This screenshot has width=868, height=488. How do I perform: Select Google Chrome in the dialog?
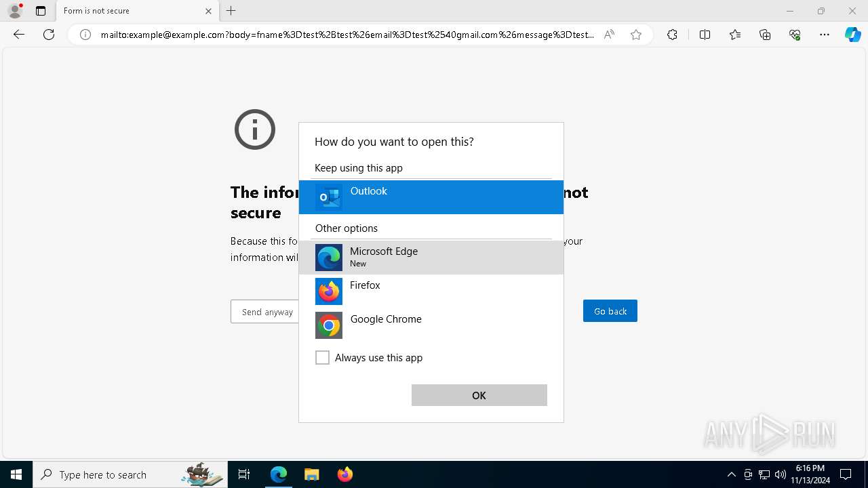click(x=431, y=325)
